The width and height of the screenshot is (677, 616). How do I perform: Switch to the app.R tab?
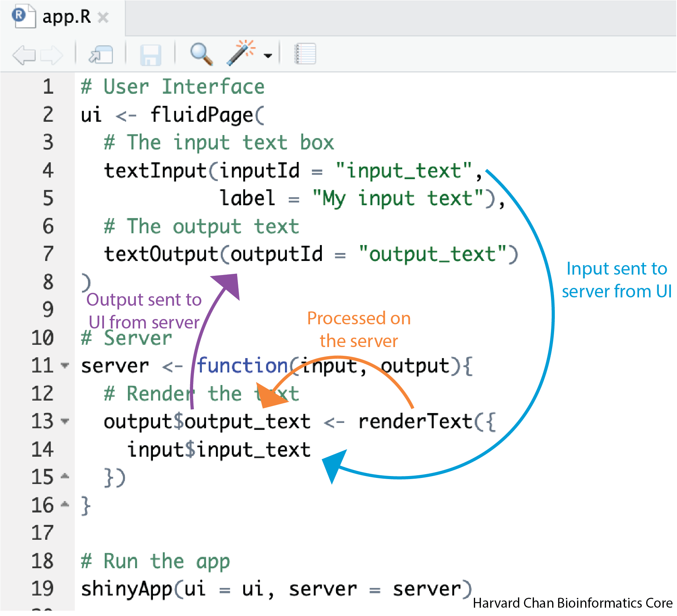(x=66, y=17)
